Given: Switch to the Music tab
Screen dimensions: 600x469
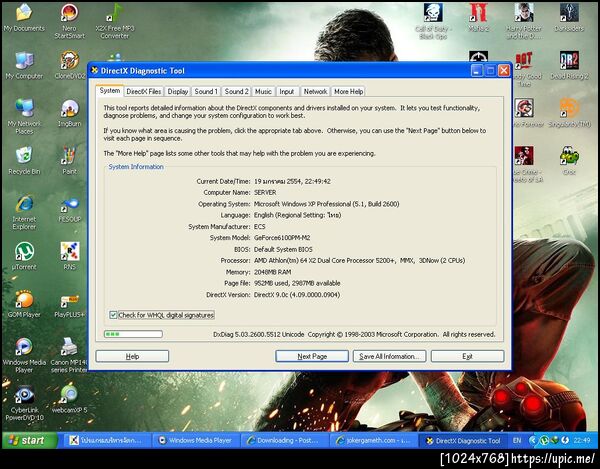Looking at the screenshot, I should [263, 91].
